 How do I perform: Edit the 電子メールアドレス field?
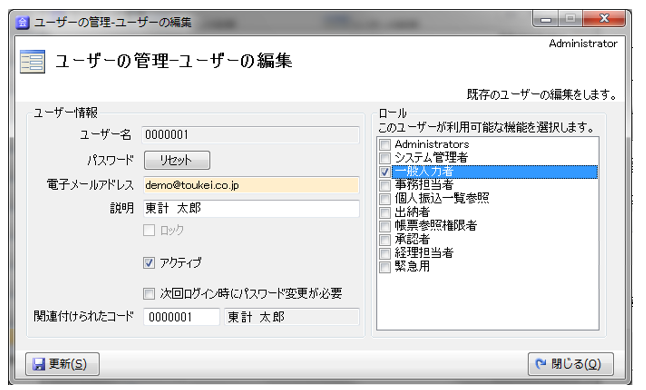pyautogui.click(x=251, y=185)
